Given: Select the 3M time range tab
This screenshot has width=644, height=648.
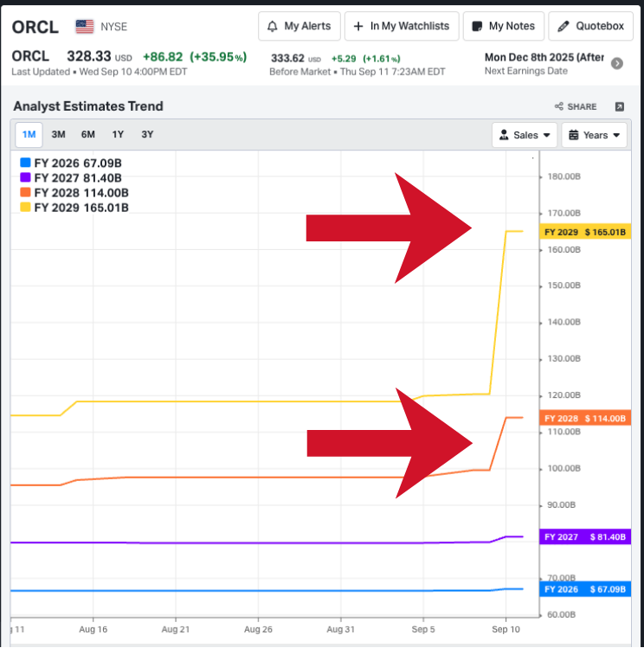Looking at the screenshot, I should (58, 135).
